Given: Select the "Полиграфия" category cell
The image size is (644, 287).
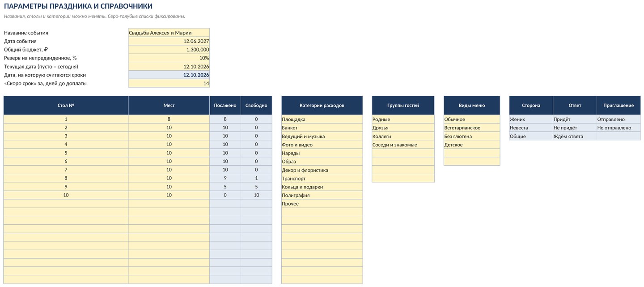Looking at the screenshot, I should [322, 195].
